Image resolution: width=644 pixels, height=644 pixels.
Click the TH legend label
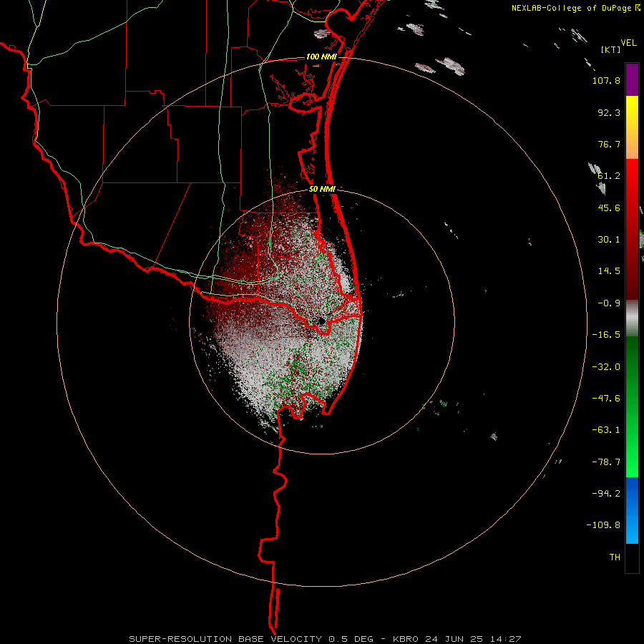click(x=615, y=557)
